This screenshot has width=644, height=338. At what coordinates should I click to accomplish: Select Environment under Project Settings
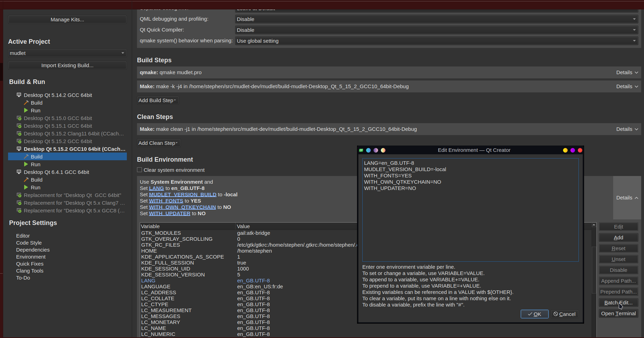point(31,256)
